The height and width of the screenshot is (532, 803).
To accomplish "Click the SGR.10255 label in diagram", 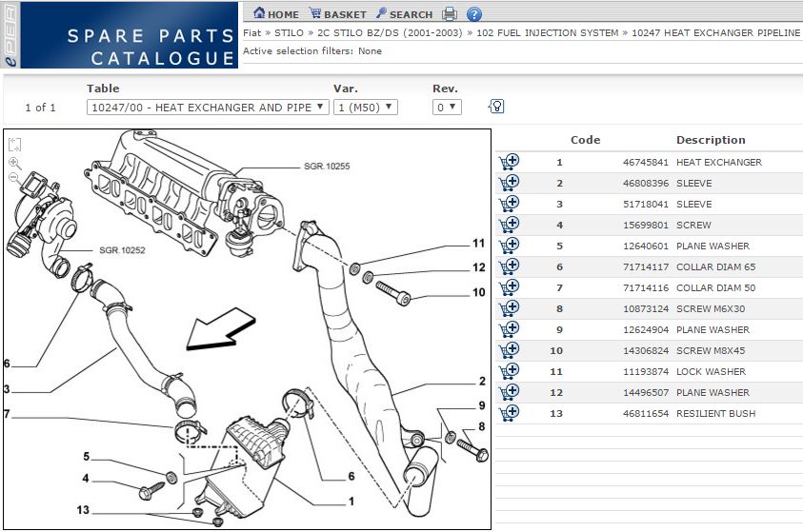I will coord(327,167).
